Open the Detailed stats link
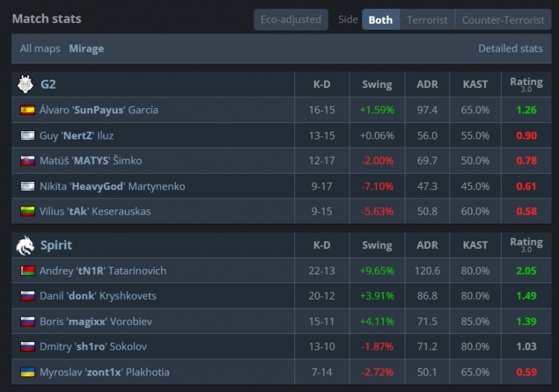 [510, 48]
